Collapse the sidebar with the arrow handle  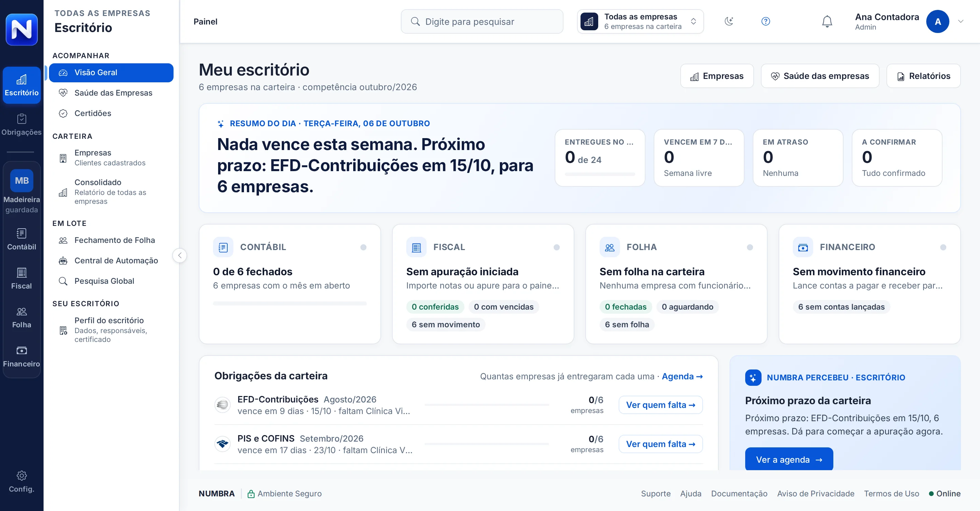tap(180, 255)
